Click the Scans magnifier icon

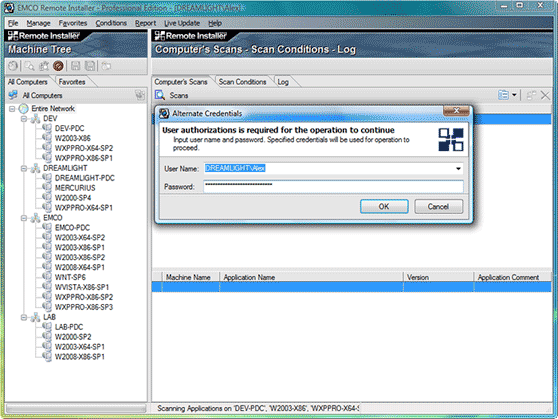click(x=160, y=95)
